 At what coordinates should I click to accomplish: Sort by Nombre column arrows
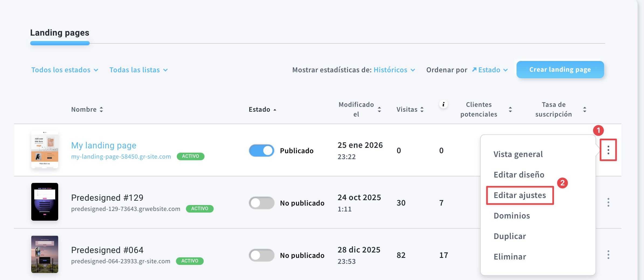[x=101, y=110]
